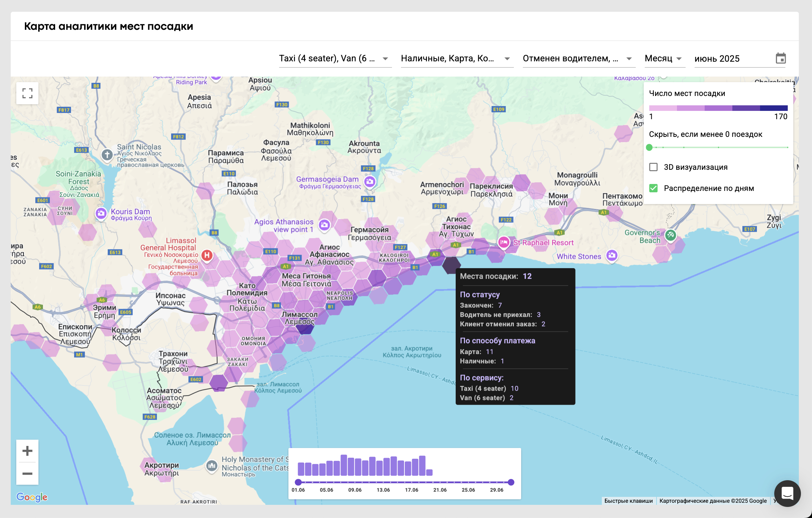Open the Месяц period dropdown
This screenshot has height=518, width=812.
point(664,59)
